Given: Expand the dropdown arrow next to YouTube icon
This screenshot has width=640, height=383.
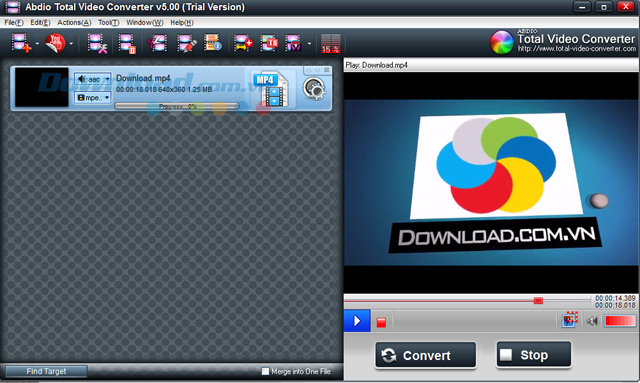Looking at the screenshot, I should [71, 43].
